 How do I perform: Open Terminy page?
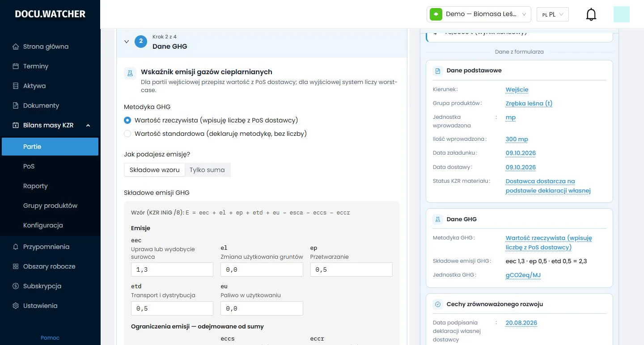coord(50,66)
